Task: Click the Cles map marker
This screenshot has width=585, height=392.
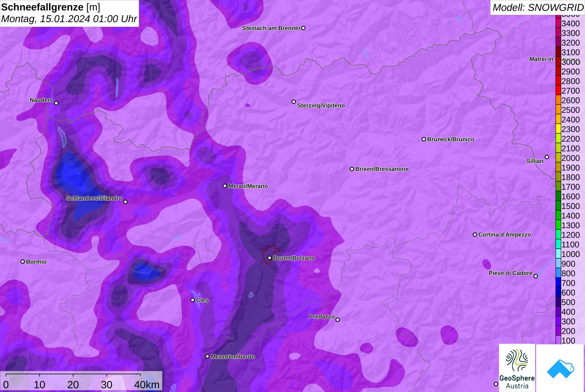Action: 193,300
